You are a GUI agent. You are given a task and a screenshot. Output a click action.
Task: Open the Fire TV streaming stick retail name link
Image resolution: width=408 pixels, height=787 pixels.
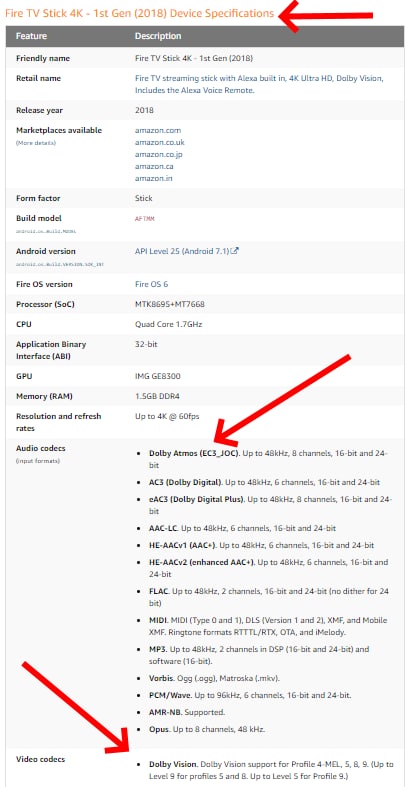tap(259, 84)
